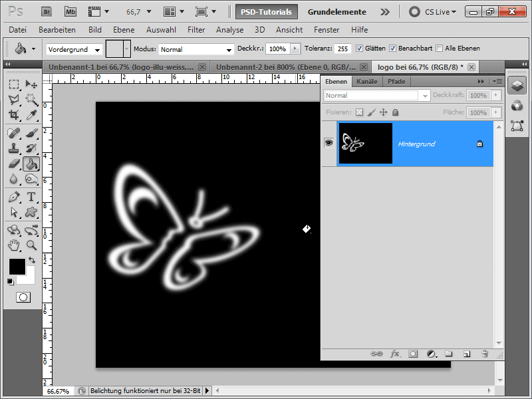The height and width of the screenshot is (399, 532).
Task: Select the 3D Rotate tool
Action: 14,230
